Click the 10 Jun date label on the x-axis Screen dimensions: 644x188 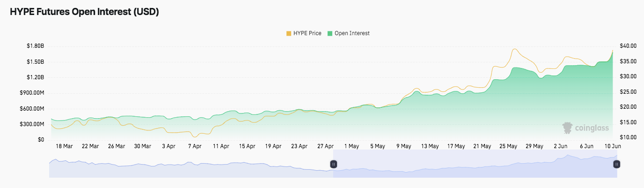[613, 146]
